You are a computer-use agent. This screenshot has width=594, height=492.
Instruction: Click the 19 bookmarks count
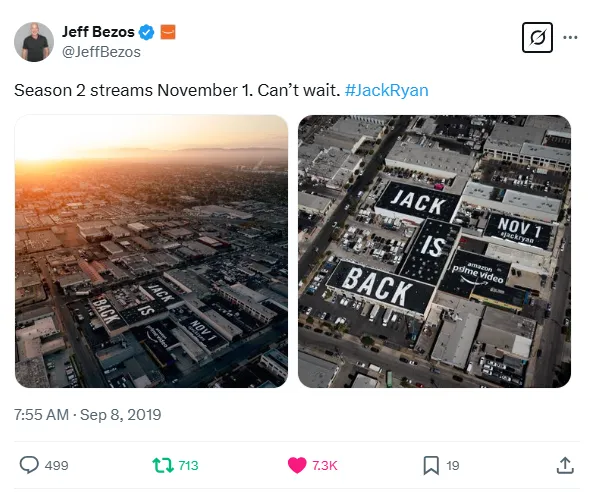[x=453, y=465]
